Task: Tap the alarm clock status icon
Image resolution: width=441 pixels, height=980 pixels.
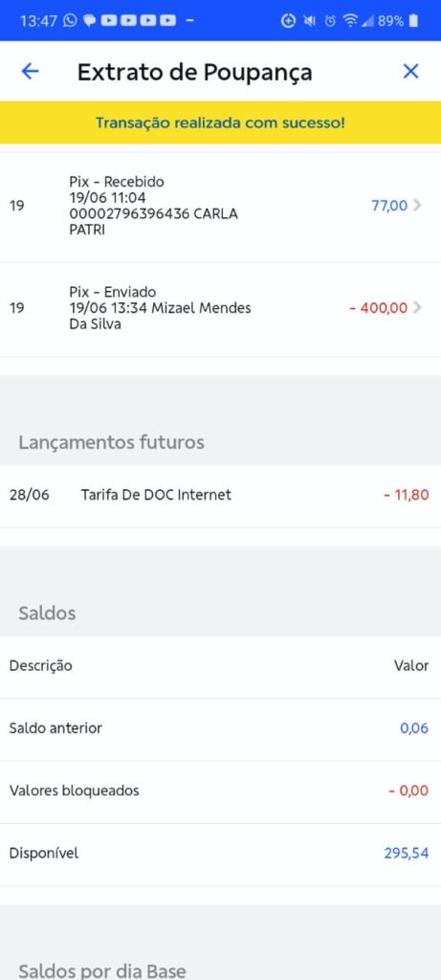Action: 329,21
